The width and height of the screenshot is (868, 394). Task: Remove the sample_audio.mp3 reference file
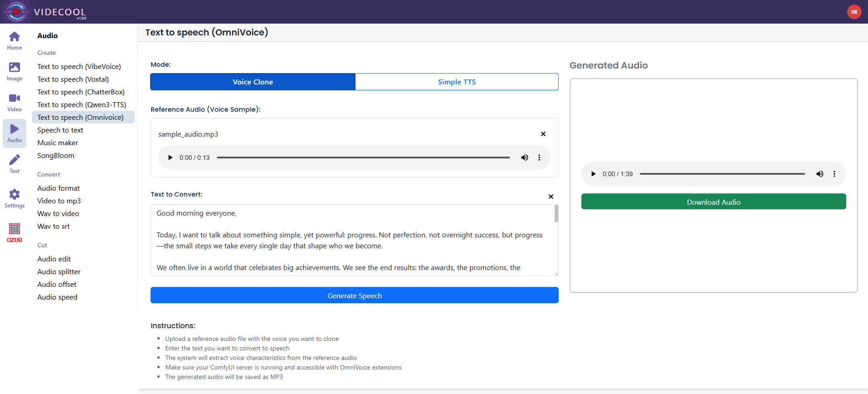point(543,134)
